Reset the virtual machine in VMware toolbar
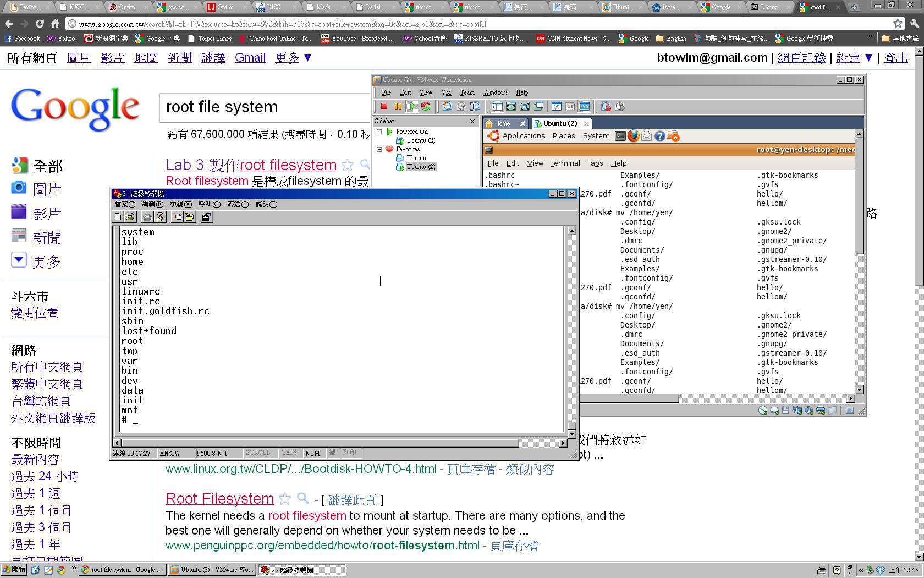 (426, 107)
